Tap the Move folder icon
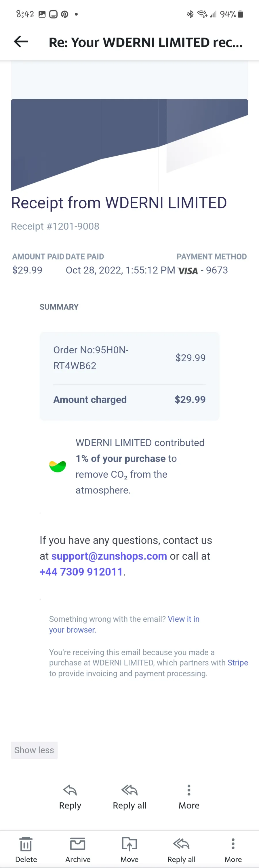The height and width of the screenshot is (868, 259). pyautogui.click(x=129, y=844)
